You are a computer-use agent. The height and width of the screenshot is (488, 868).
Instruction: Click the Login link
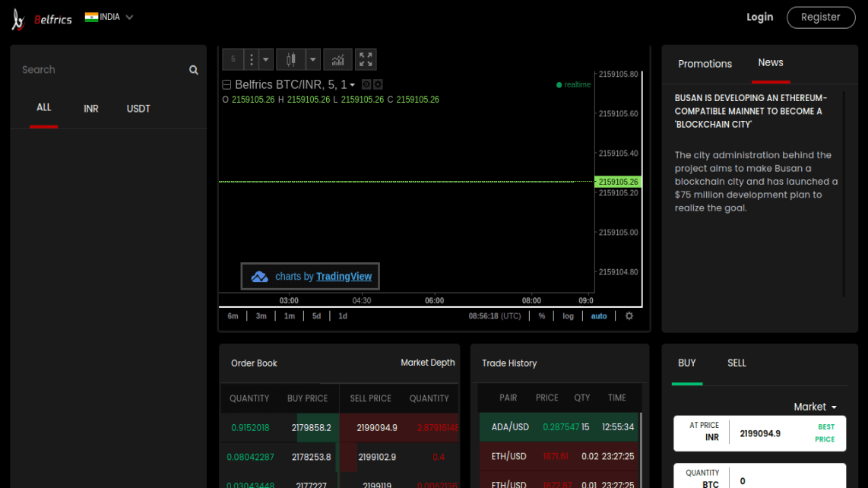(759, 17)
